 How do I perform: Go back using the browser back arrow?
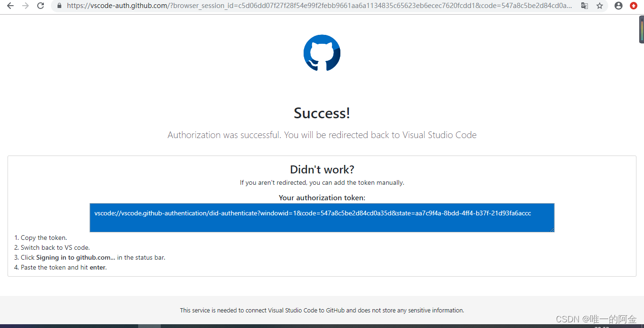click(x=10, y=6)
